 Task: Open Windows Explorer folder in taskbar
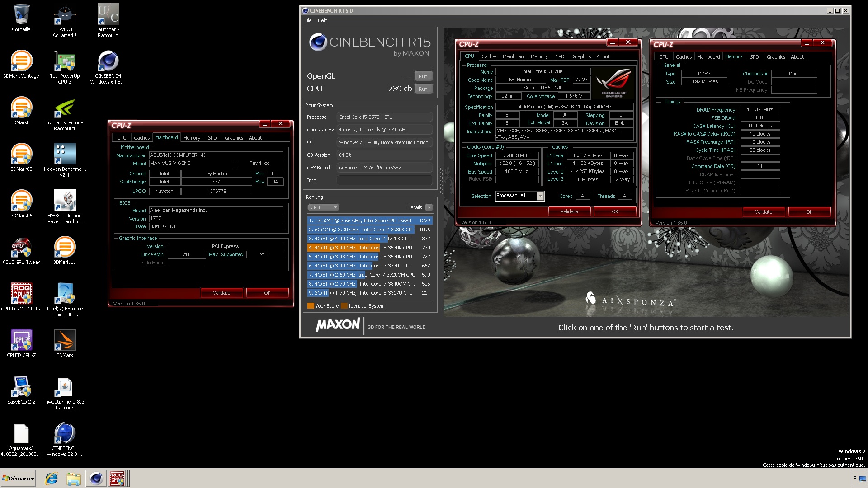pyautogui.click(x=74, y=479)
